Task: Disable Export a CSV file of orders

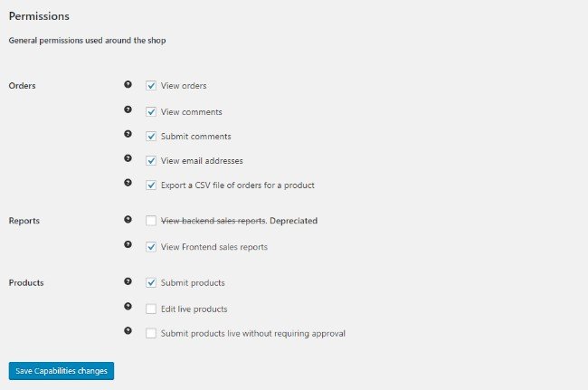Action: click(x=151, y=185)
